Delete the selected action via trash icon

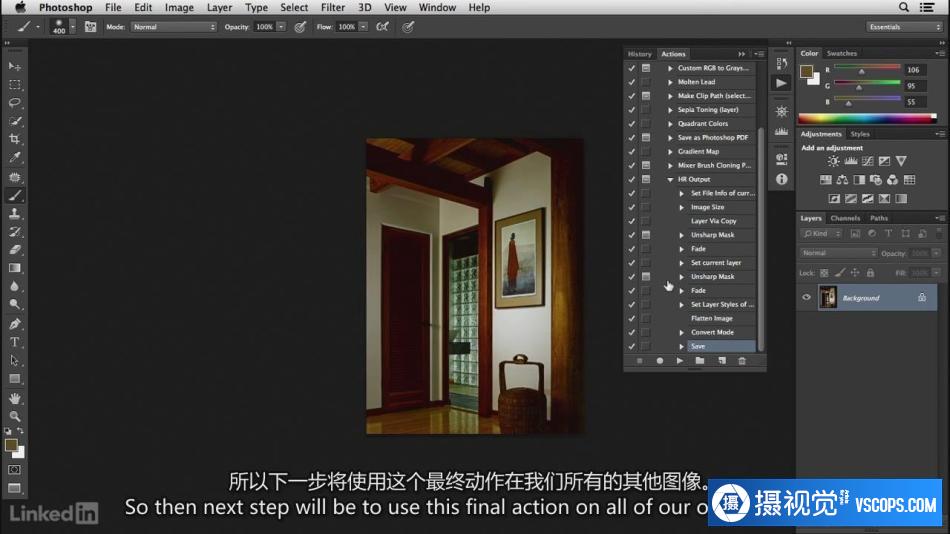tap(742, 361)
